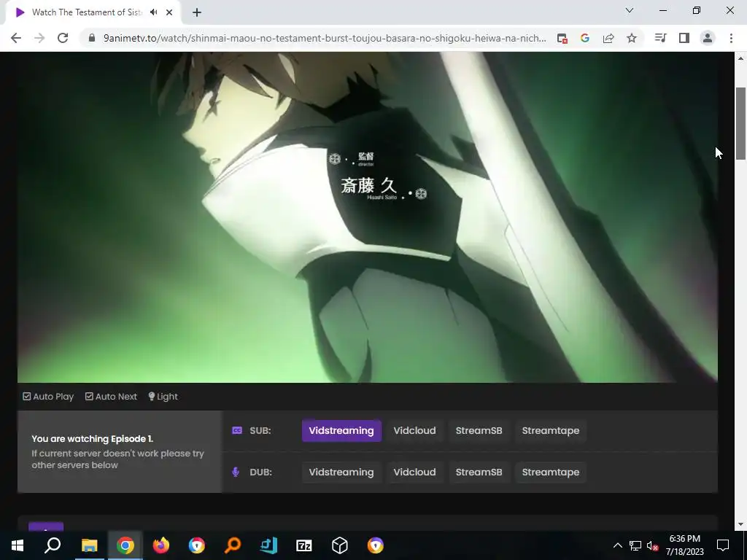The height and width of the screenshot is (560, 747).
Task: Click the muted volume tray icon
Action: coord(652,545)
